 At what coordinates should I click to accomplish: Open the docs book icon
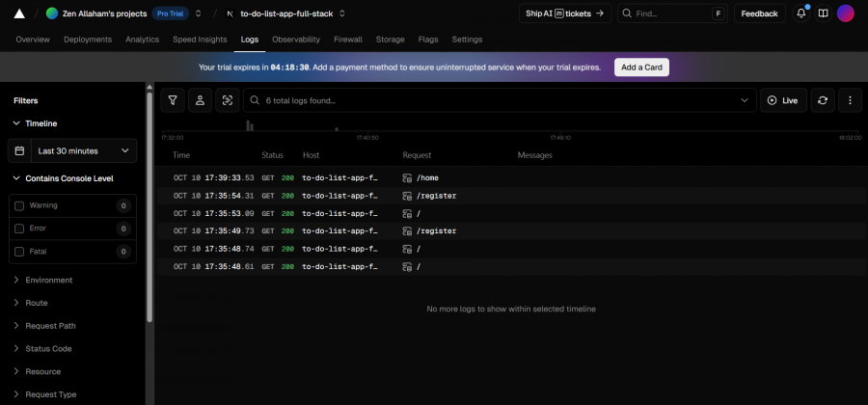(823, 13)
